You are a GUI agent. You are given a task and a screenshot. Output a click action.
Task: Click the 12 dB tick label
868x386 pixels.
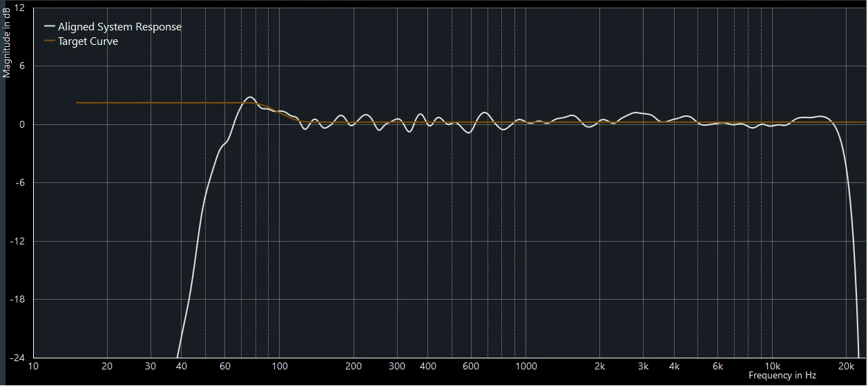click(19, 8)
